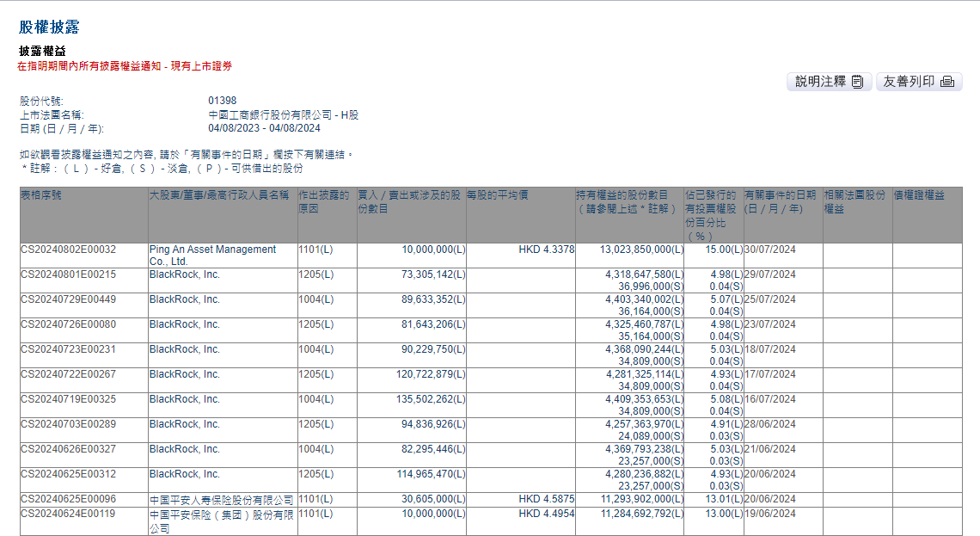Viewport: 980px width, 536px height.
Task: View form serial CS20240625E00096
Action: (68, 499)
